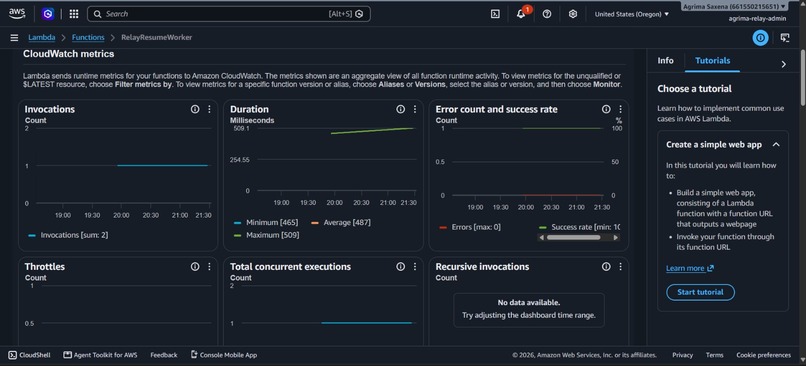Show info for Duration widget
The image size is (806, 366).
point(400,109)
